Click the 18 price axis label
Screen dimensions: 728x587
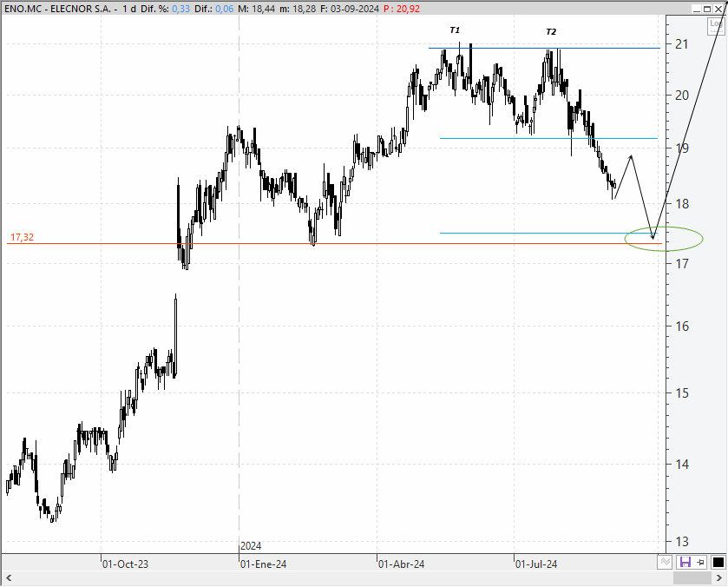pyautogui.click(x=681, y=203)
